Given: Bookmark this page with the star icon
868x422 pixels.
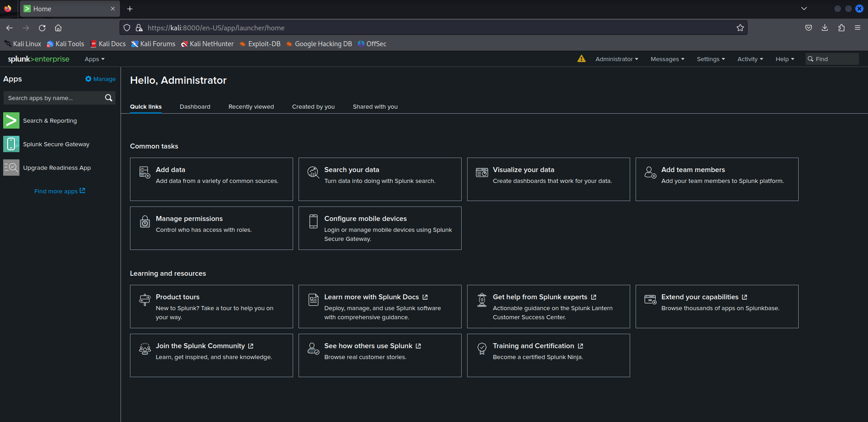Looking at the screenshot, I should (x=740, y=28).
